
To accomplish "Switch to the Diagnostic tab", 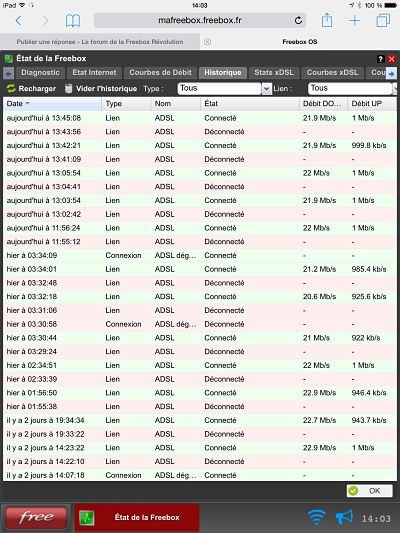I will pos(40,72).
